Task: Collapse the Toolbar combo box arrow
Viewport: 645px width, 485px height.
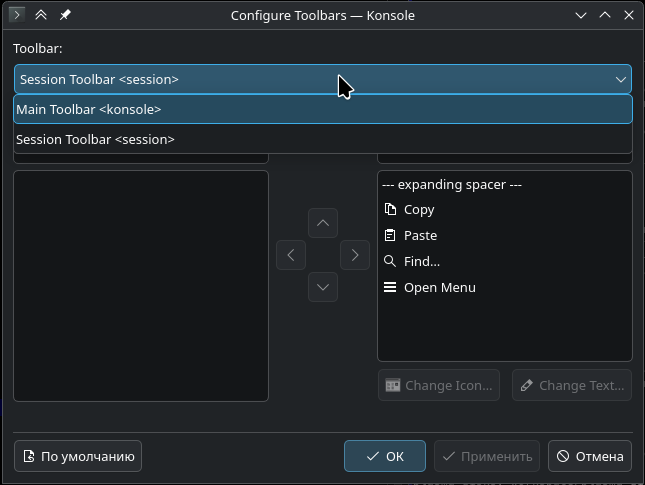Action: (x=620, y=80)
